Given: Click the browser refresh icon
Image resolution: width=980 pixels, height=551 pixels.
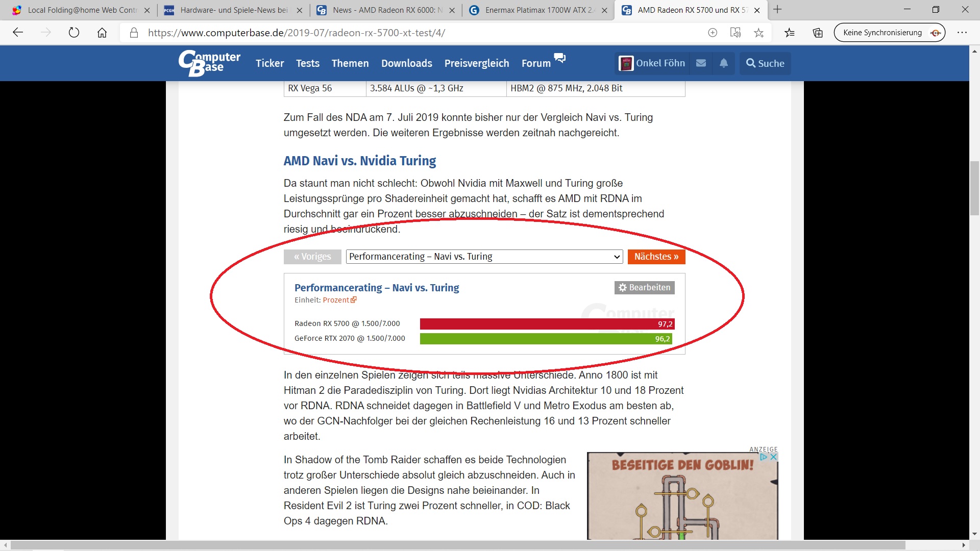Looking at the screenshot, I should (x=74, y=33).
